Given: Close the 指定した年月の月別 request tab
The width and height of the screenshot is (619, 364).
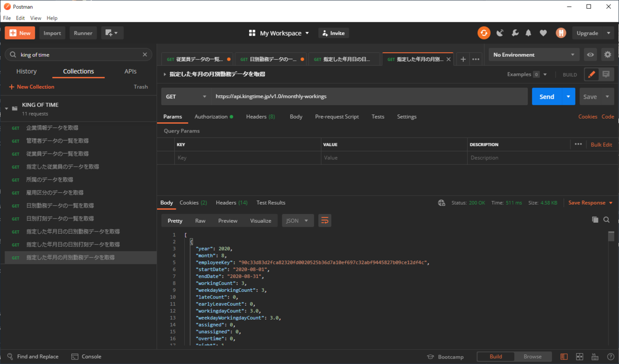Looking at the screenshot, I should coord(448,59).
